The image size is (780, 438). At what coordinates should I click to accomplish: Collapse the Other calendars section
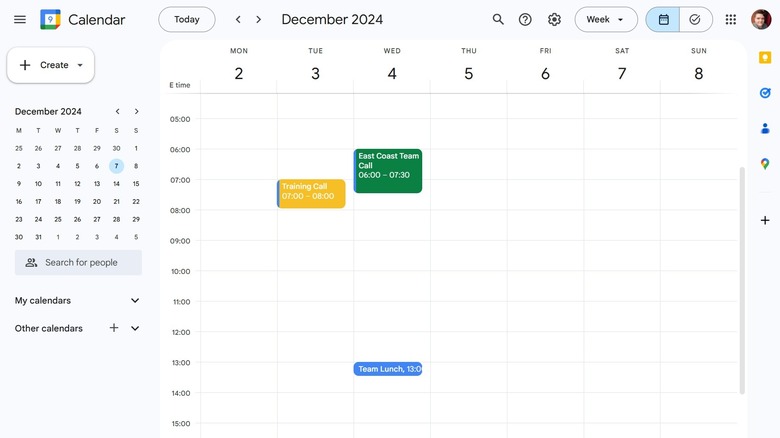coord(135,328)
